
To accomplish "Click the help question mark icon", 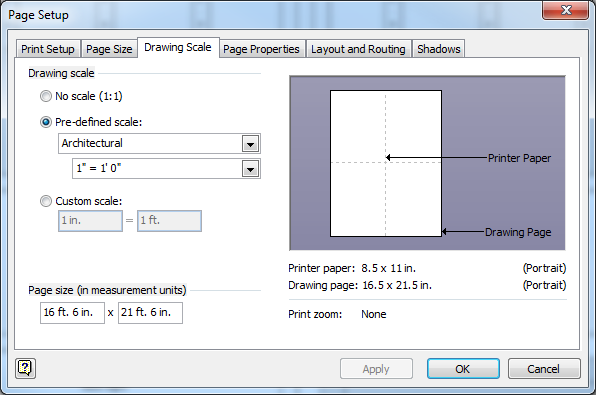I will point(25,368).
